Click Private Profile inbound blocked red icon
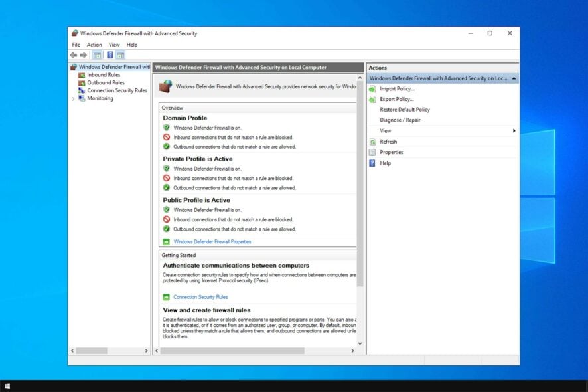This screenshot has width=588, height=392. point(167,178)
